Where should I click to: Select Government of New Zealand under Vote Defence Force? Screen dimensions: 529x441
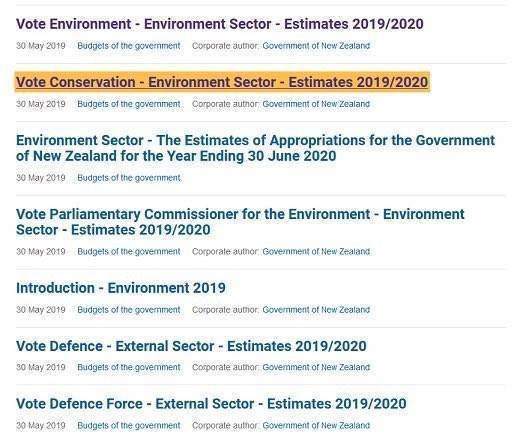pos(316,425)
